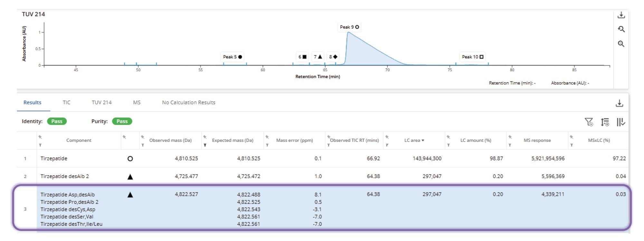The width and height of the screenshot is (644, 241).
Task: Open the TUV 214 tab
Action: click(101, 103)
